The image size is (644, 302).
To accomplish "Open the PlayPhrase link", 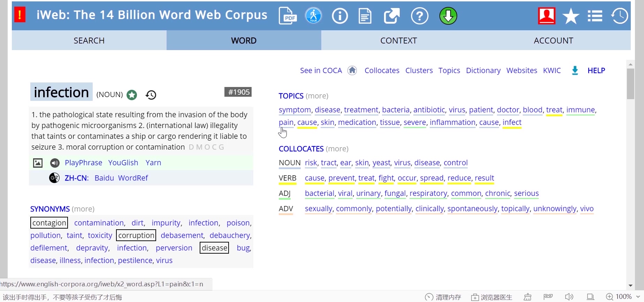I will 84,163.
